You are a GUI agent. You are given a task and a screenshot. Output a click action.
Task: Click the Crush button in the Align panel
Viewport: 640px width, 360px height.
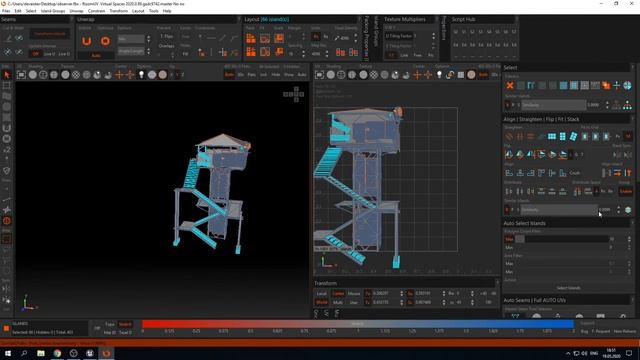coord(575,173)
